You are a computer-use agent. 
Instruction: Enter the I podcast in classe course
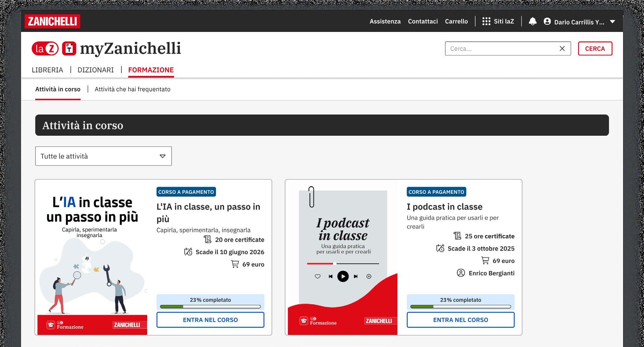461,320
